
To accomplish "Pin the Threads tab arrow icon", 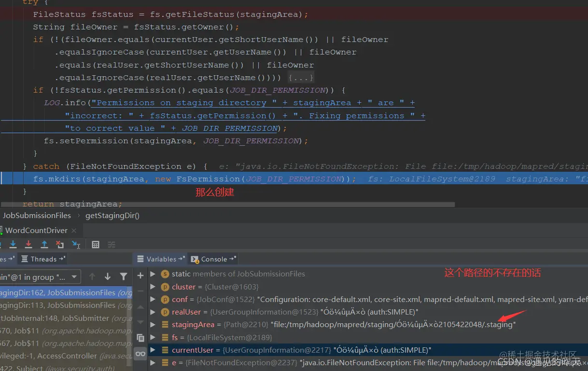I will click(x=62, y=259).
